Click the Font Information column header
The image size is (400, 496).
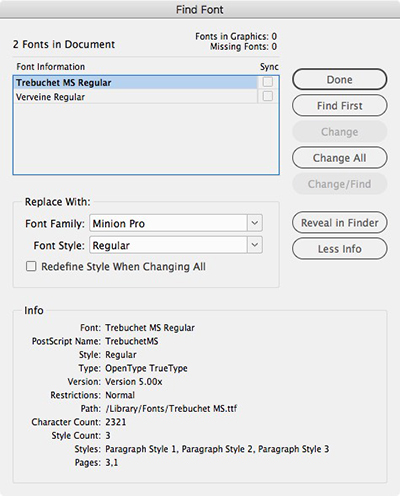(51, 67)
